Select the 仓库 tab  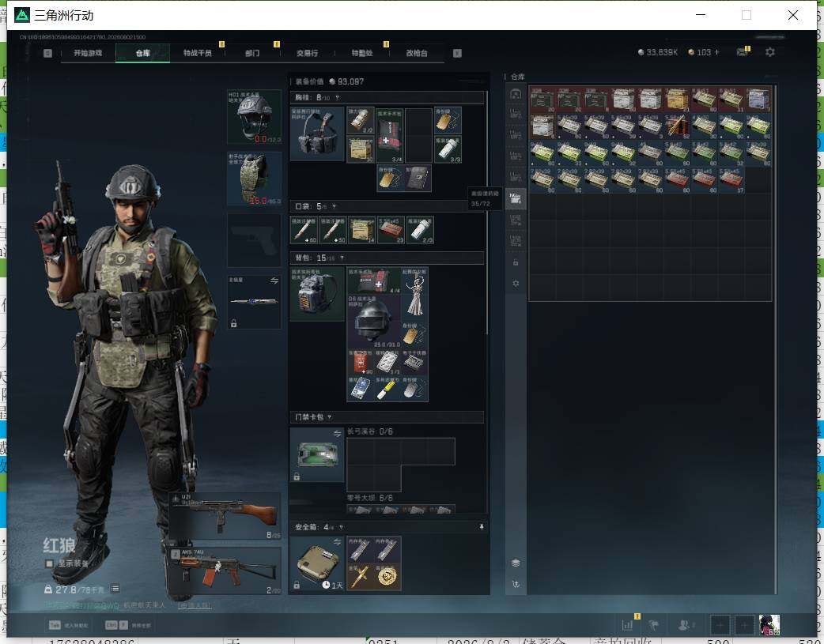coord(142,52)
